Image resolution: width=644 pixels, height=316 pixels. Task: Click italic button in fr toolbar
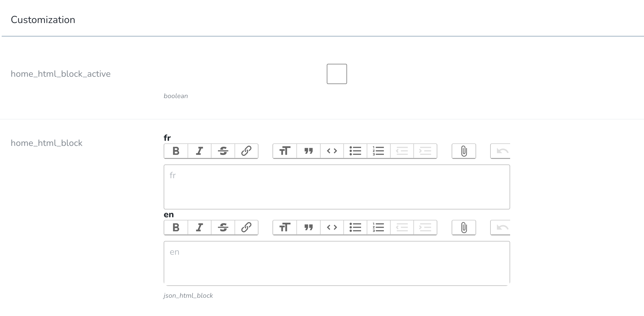click(x=199, y=151)
